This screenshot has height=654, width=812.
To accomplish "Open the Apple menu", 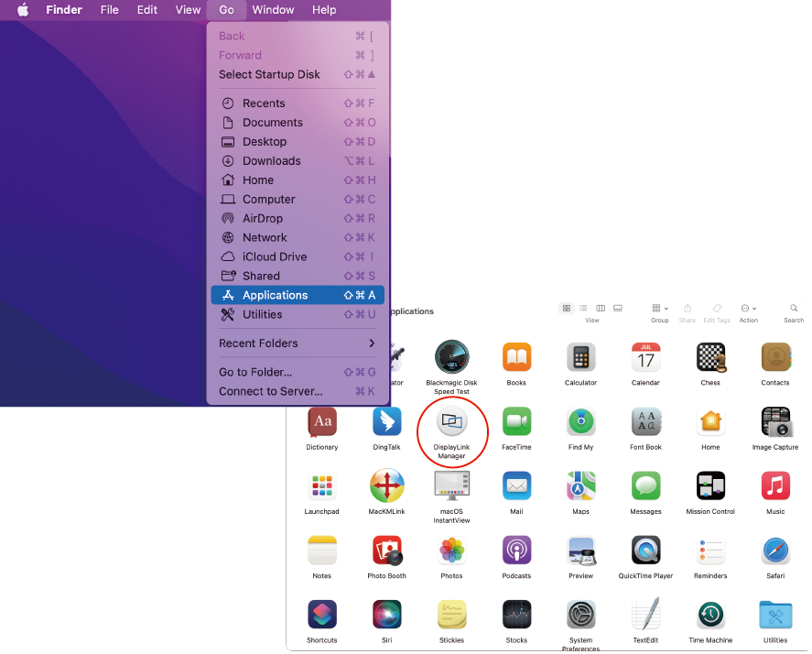I will (x=23, y=10).
